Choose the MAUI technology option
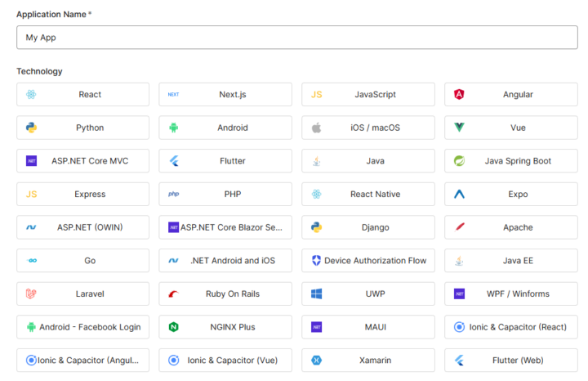This screenshot has height=381, width=588. coord(368,327)
